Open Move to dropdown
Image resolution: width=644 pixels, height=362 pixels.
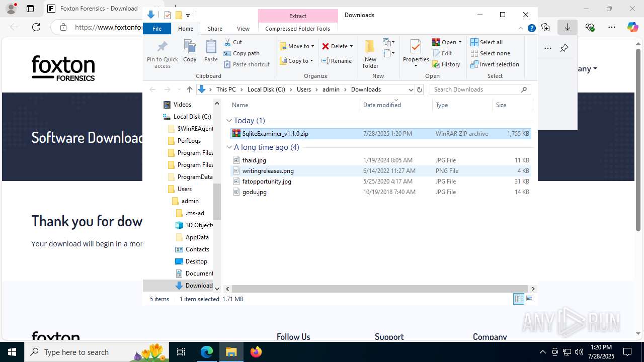pos(297,46)
